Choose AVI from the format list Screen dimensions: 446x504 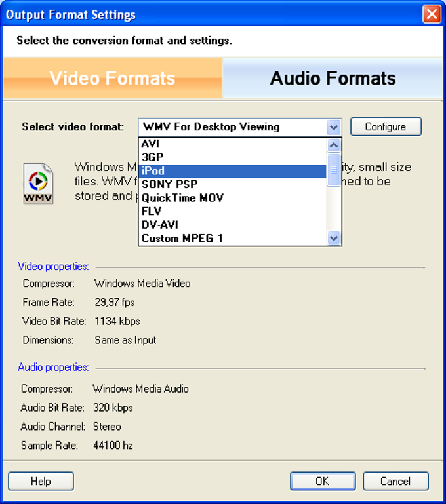(x=232, y=144)
